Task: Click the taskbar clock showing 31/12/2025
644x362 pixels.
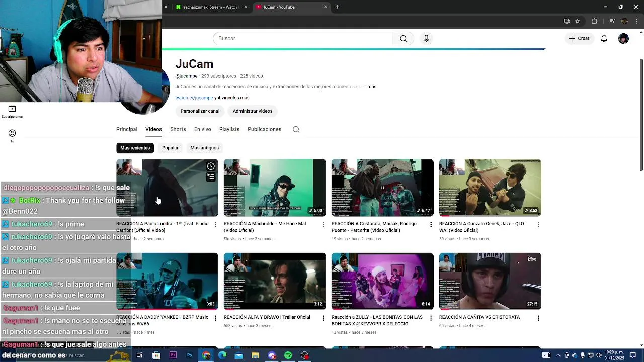Action: tap(615, 355)
